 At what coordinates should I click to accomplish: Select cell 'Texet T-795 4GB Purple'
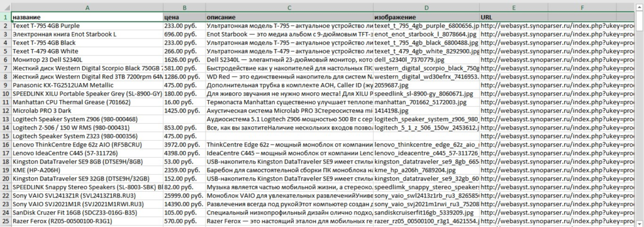click(87, 26)
